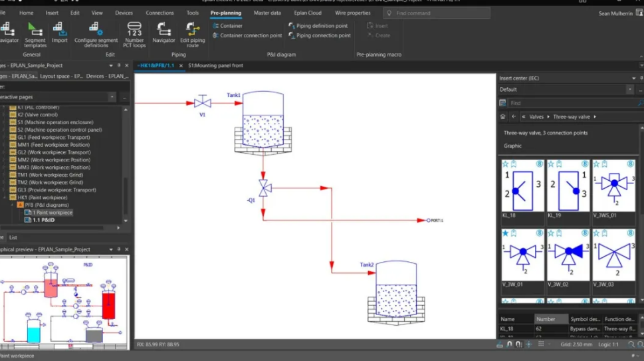Click variant badge on V_3WS_01 tile
Screen dimensions: 644x361
pyautogui.click(x=631, y=164)
